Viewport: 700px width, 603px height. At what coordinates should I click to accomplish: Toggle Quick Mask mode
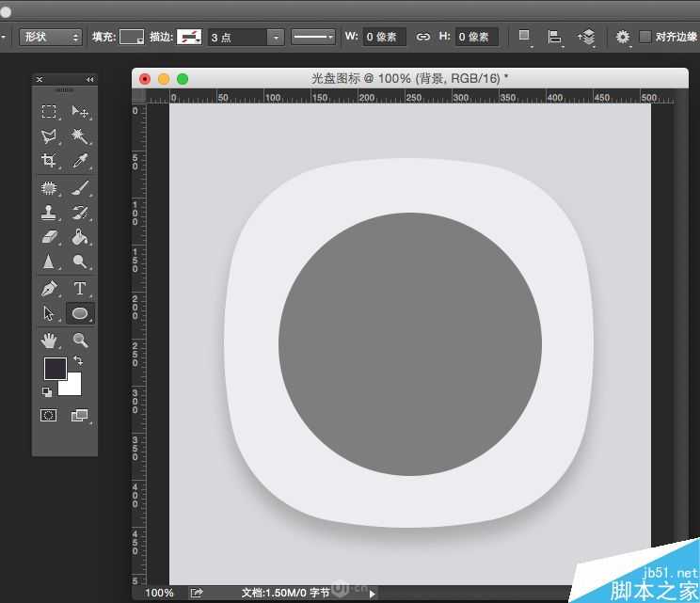(x=49, y=415)
